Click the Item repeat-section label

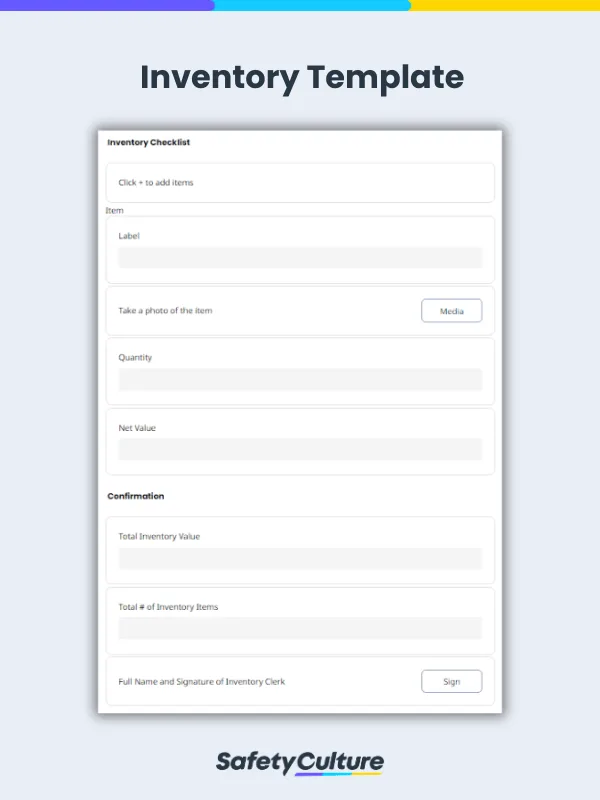pos(114,211)
